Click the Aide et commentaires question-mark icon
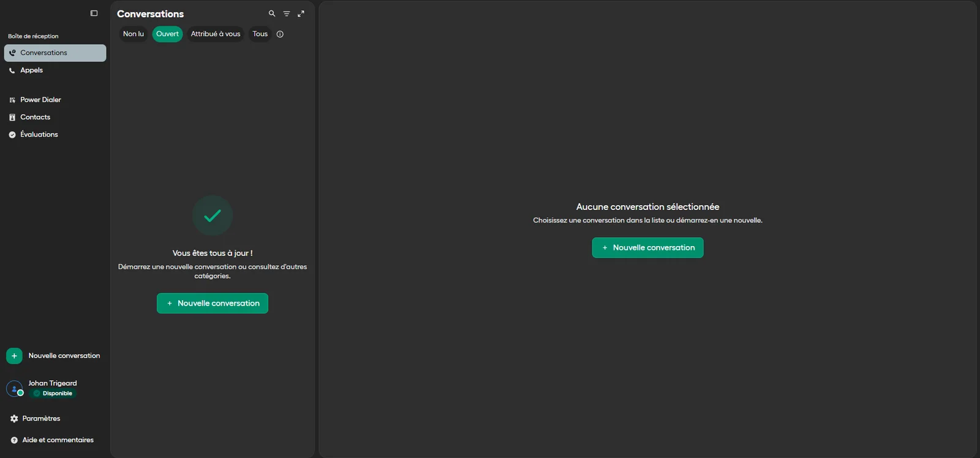 coord(14,440)
